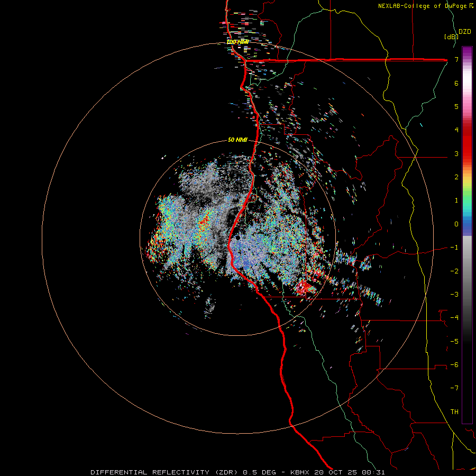Click the bright red echo cluster southeast of radar
Image resolution: width=476 pixels, height=476 pixels.
[305, 288]
